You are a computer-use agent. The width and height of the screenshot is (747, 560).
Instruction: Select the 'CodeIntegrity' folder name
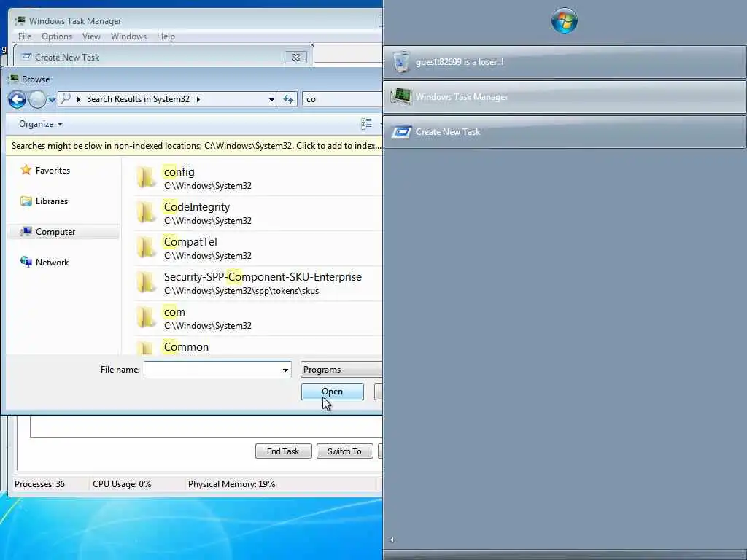pos(197,207)
